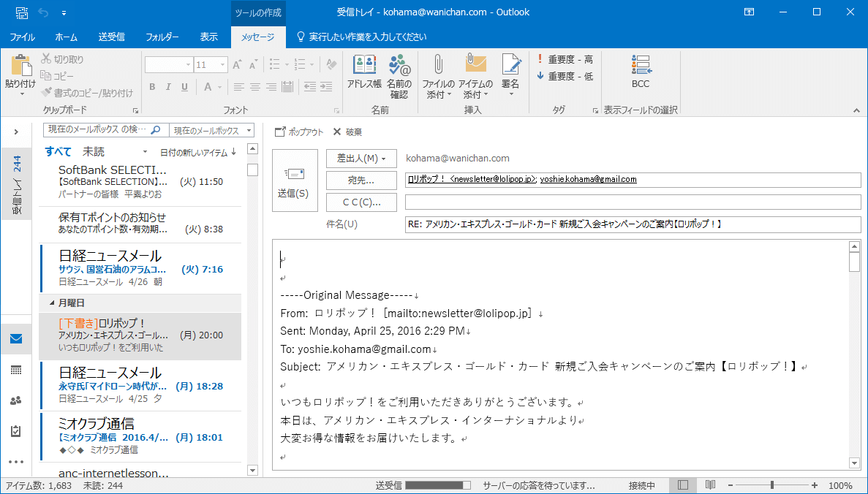Switch to normal view layout in status bar
This screenshot has height=494, width=868.
(x=682, y=485)
